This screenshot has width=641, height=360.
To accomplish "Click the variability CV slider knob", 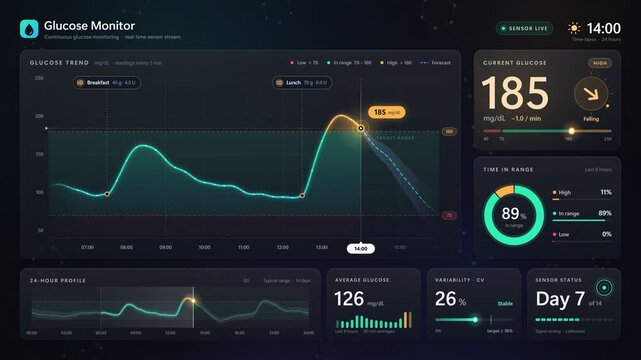I will (475, 320).
